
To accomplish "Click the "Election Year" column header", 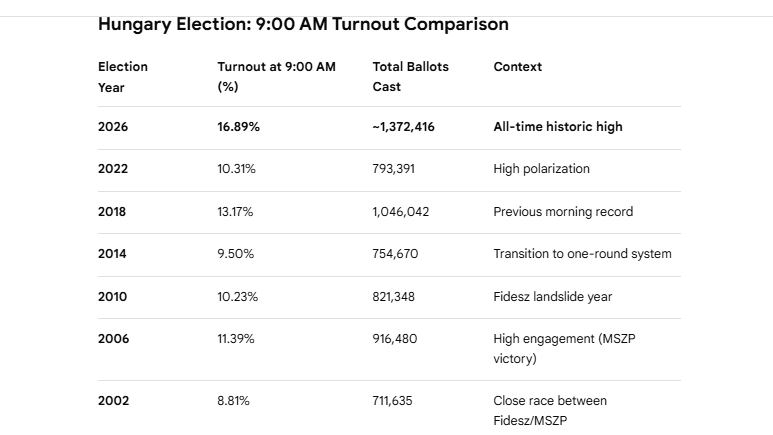I will (123, 76).
